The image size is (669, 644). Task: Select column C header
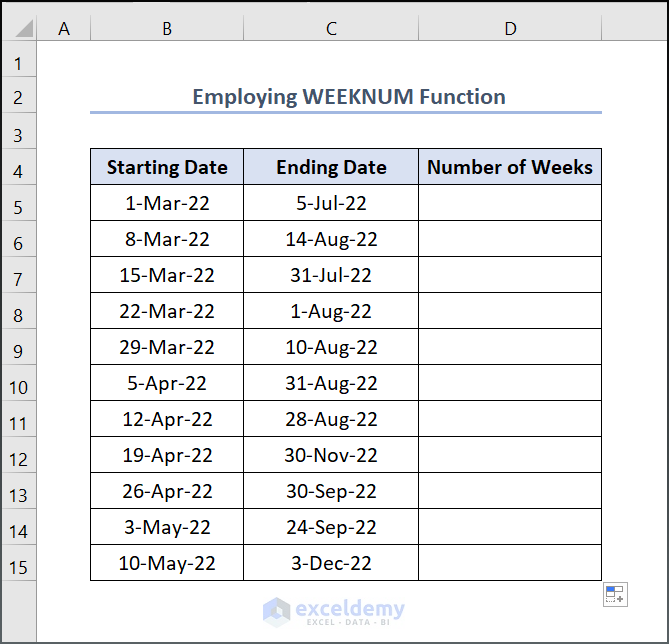point(331,29)
